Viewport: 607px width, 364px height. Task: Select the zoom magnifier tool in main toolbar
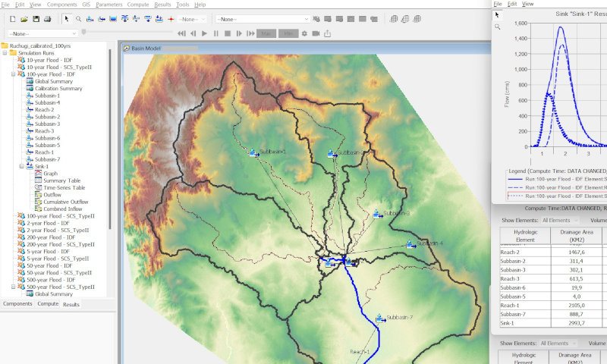[79, 18]
